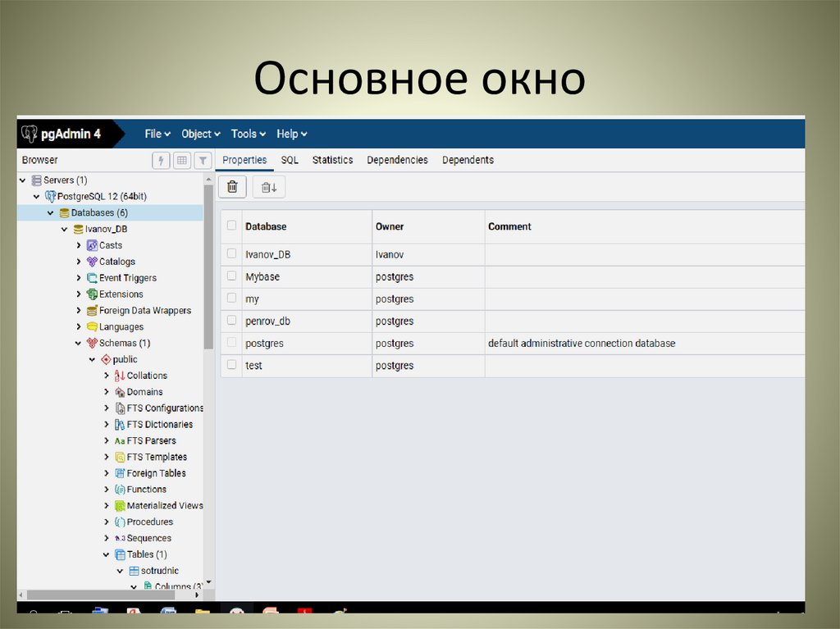840x629 pixels.
Task: Collapse the Schemas (1) tree node
Action: pos(79,344)
